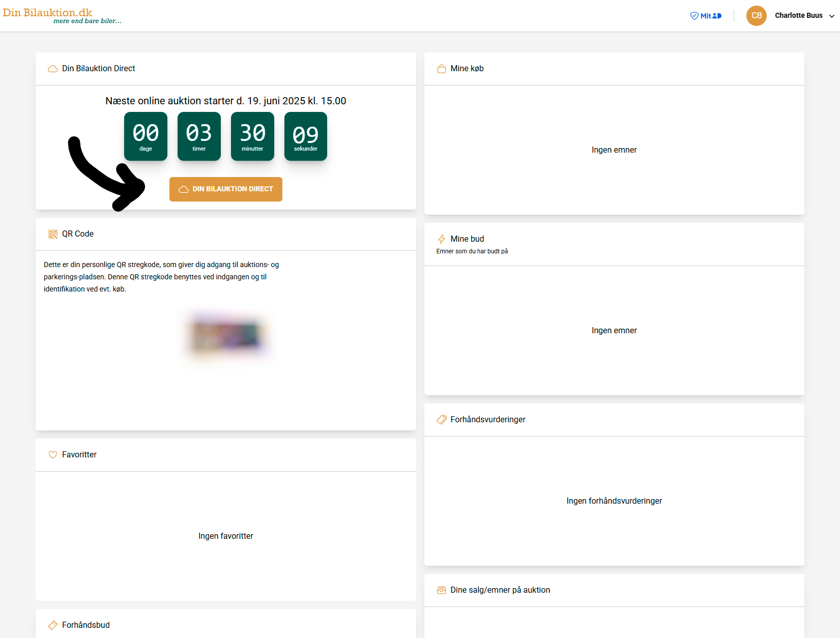The height and width of the screenshot is (638, 840).
Task: Click the lightning bolt icon by Mine bud
Action: [x=441, y=239]
